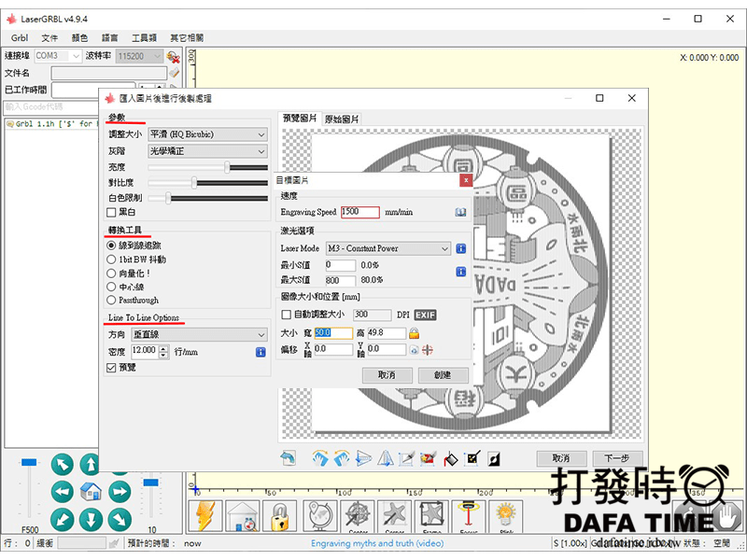The height and width of the screenshot is (560, 747).
Task: Select the auto-crop tool with star
Action: (428, 458)
